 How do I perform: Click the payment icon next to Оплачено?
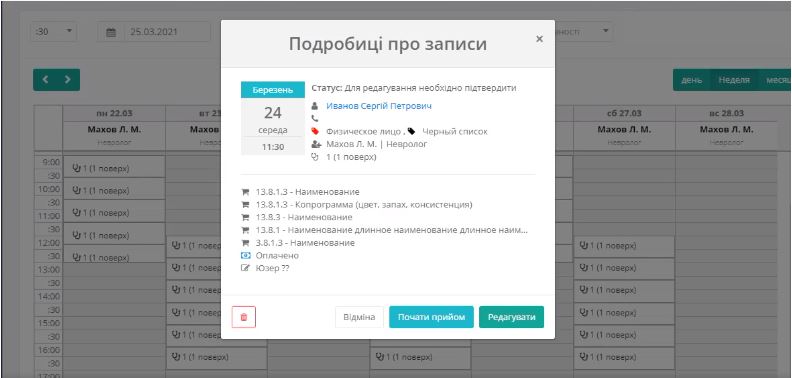[x=246, y=256]
